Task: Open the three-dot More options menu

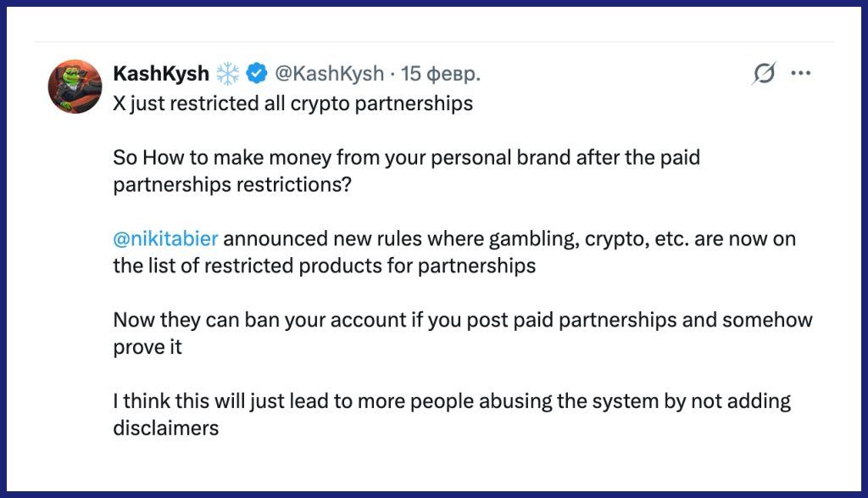Action: pyautogui.click(x=801, y=74)
